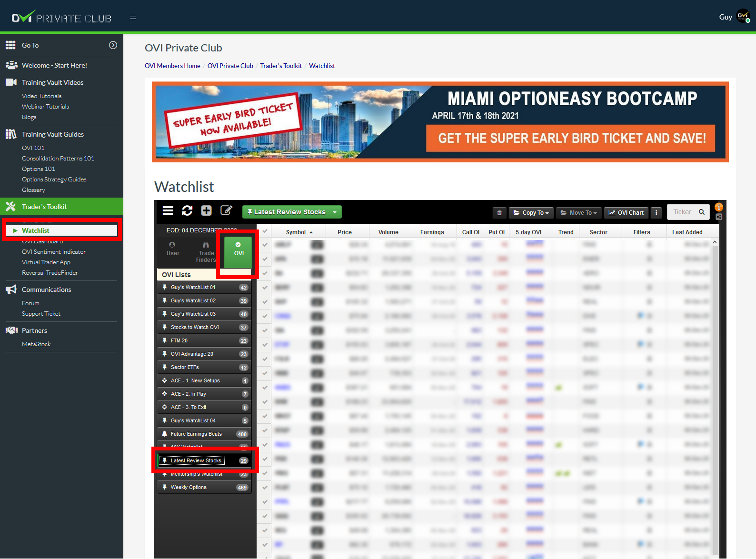756x559 pixels.
Task: Select the Latest Review Stocks list
Action: 205,460
